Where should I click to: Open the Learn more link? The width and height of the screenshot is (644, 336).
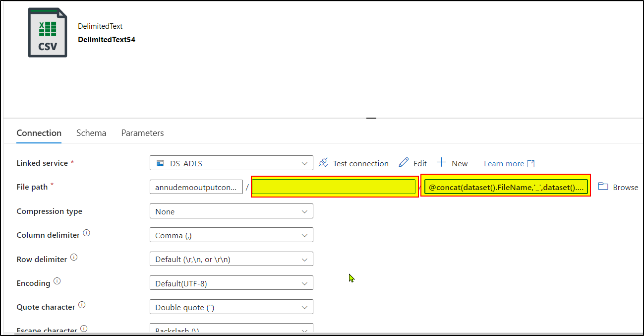(x=505, y=163)
